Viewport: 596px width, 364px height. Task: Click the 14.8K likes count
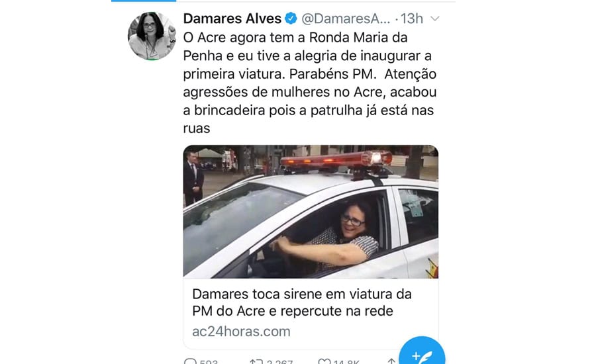tap(346, 362)
